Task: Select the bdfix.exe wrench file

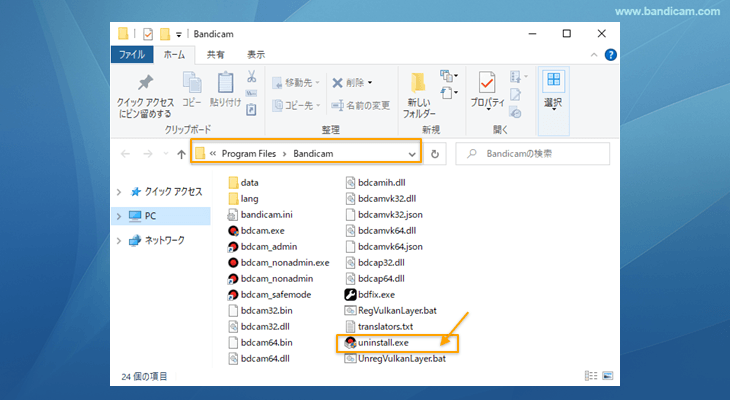Action: coord(370,295)
